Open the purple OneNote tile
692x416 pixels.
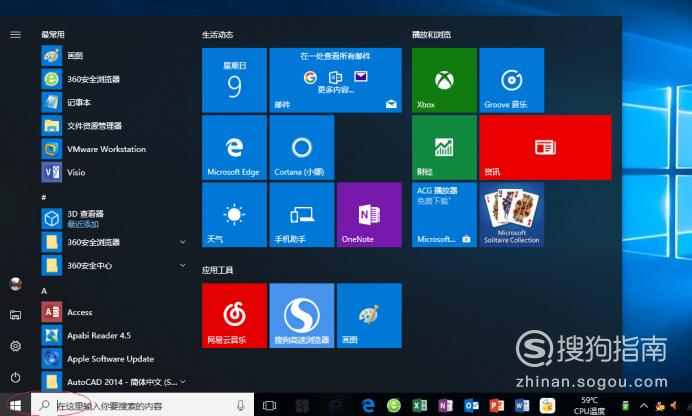point(369,215)
